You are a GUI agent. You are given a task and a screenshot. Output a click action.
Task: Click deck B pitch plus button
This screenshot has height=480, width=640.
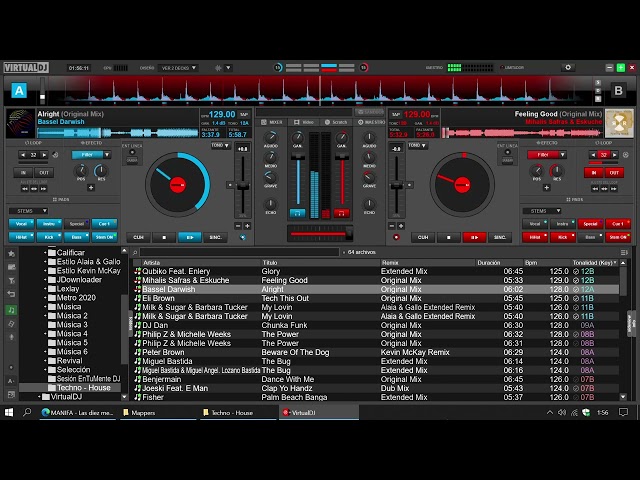[x=401, y=226]
